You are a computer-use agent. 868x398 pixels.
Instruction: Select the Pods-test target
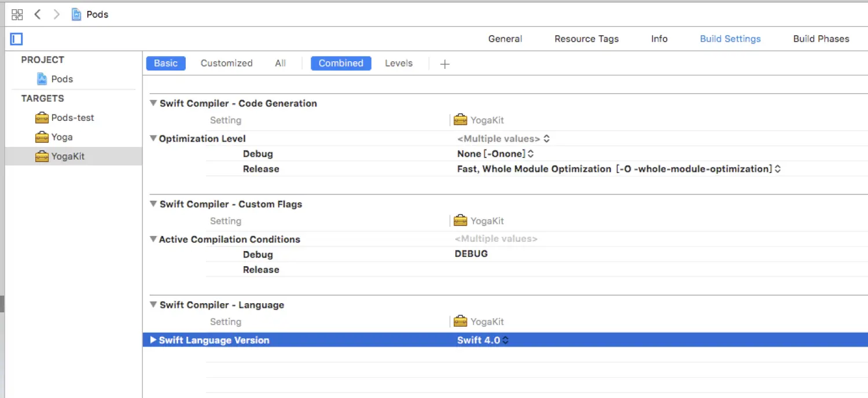[x=73, y=117]
